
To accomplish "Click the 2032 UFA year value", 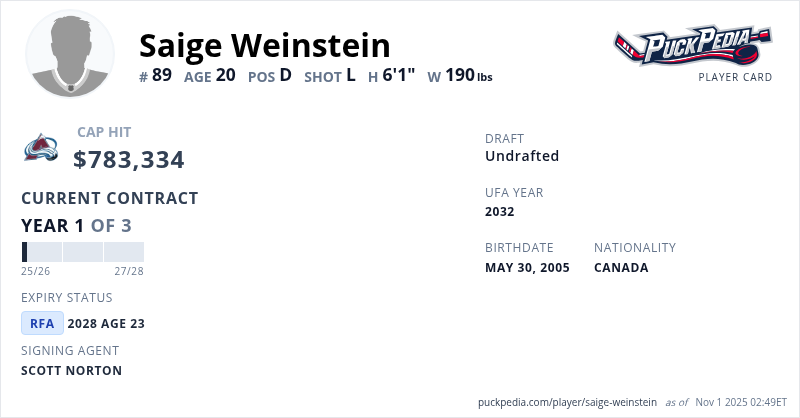I will 499,211.
